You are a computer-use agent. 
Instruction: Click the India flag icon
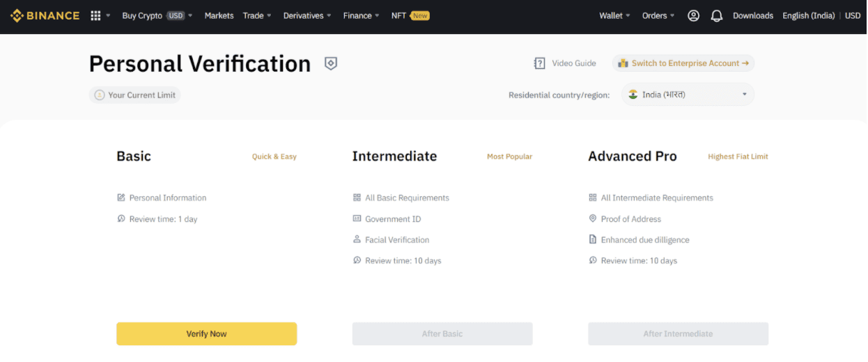tap(633, 94)
